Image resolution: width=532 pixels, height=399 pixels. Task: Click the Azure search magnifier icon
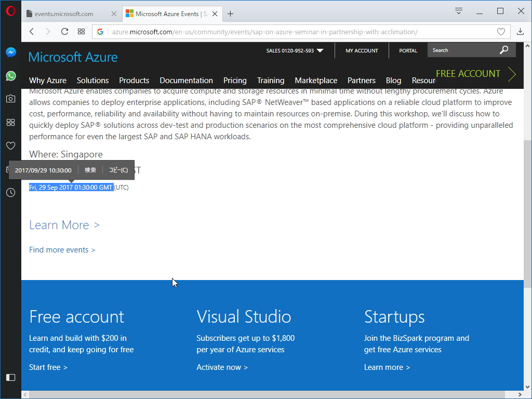point(504,50)
